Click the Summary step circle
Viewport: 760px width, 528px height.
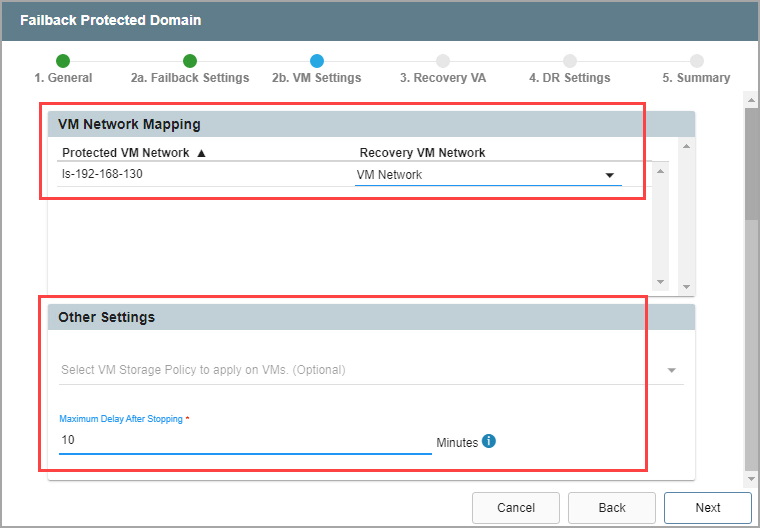pos(696,61)
